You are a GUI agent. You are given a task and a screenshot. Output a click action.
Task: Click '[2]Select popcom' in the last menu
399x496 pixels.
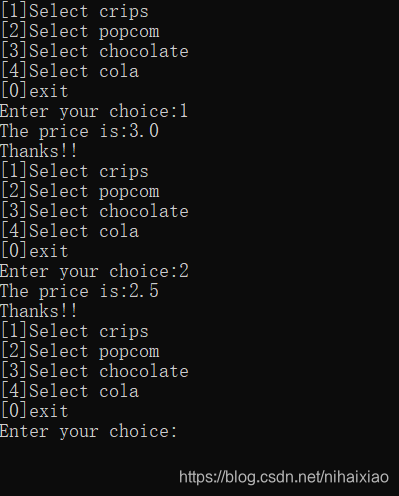coord(80,352)
